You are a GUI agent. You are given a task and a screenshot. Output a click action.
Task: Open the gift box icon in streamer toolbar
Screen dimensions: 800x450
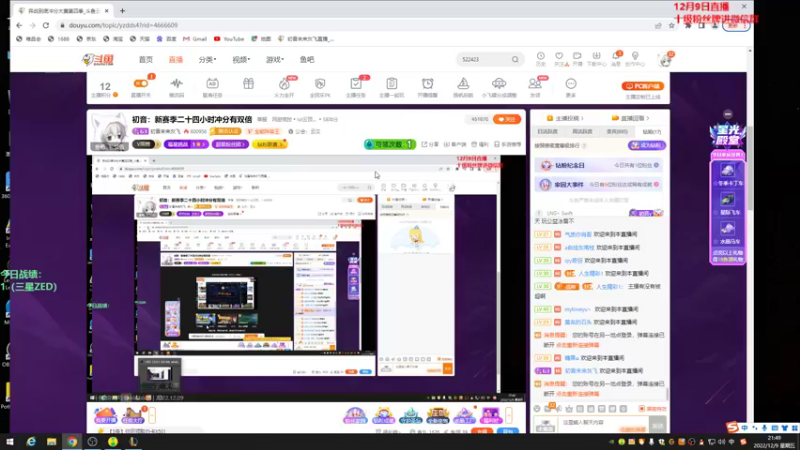click(x=248, y=84)
